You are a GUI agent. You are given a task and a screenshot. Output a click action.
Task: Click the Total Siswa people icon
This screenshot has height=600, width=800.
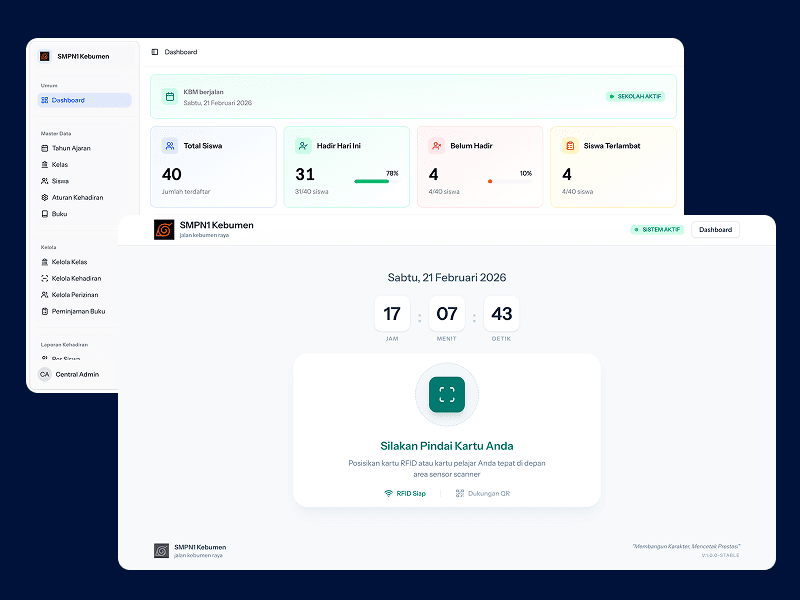[170, 146]
